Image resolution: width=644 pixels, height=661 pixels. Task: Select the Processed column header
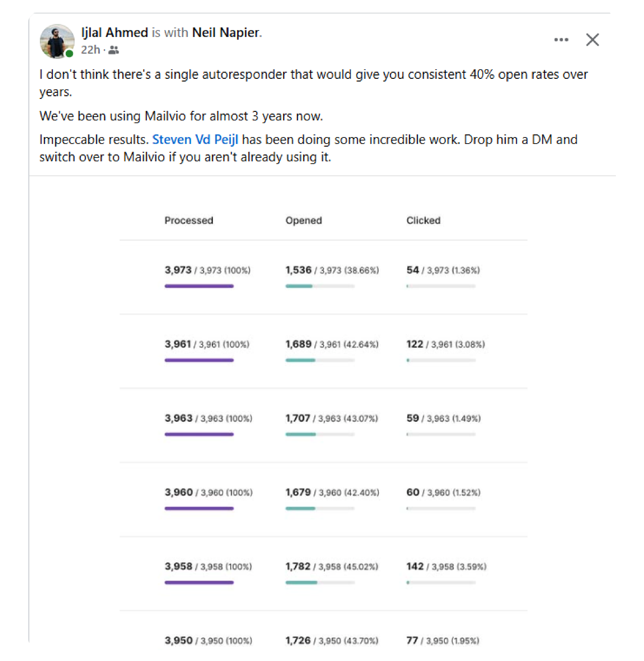[x=189, y=220]
